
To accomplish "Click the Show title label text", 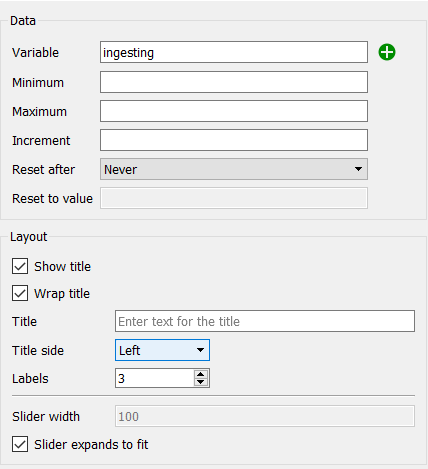I will point(62,266).
